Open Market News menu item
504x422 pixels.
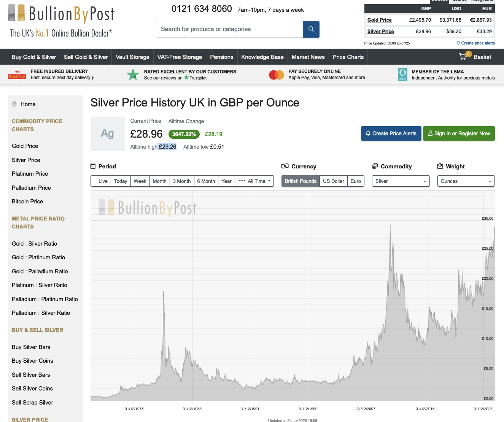[308, 57]
